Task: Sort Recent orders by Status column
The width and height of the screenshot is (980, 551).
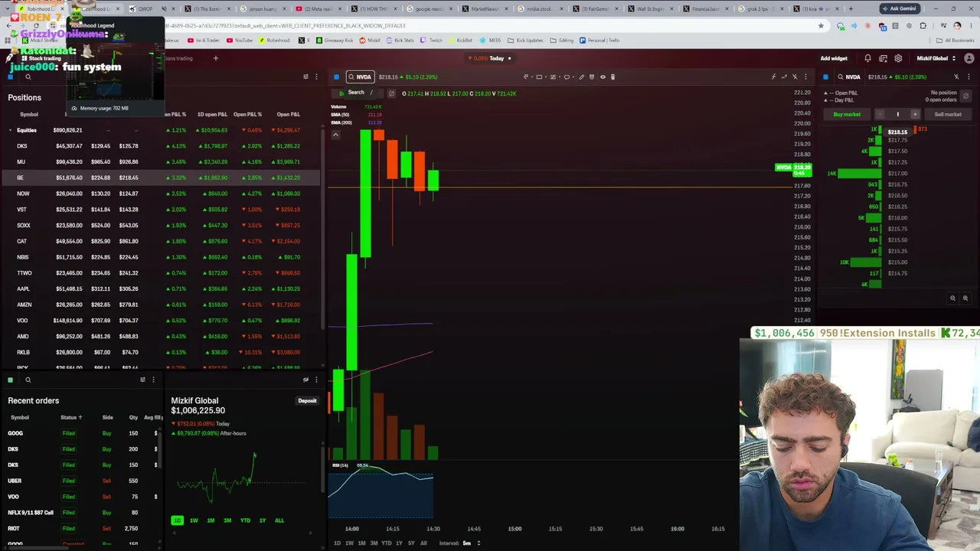Action: (71, 417)
